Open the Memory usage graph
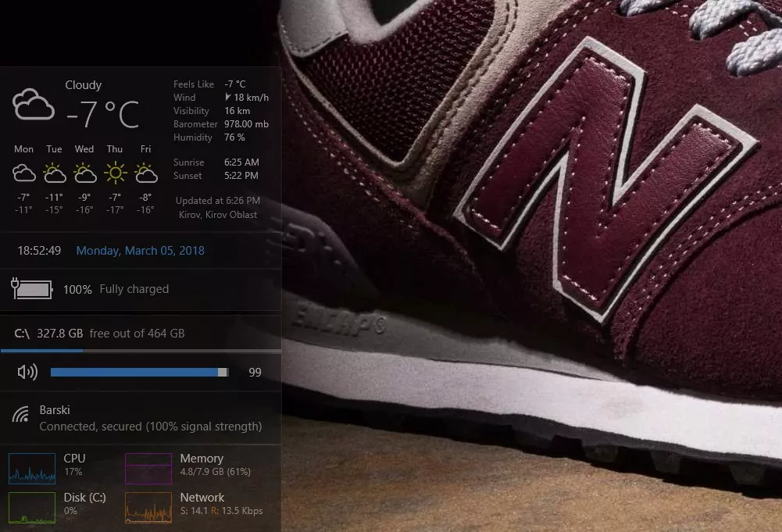This screenshot has width=782, height=532. click(148, 468)
